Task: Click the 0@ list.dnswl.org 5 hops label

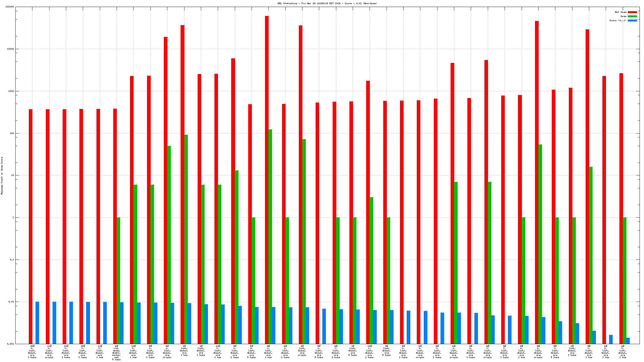Action: tap(386, 351)
